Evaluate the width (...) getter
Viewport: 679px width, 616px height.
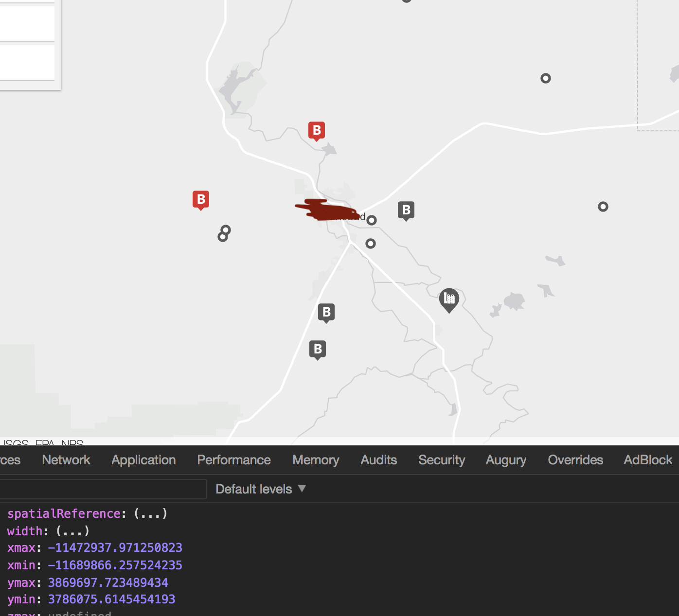pos(73,531)
